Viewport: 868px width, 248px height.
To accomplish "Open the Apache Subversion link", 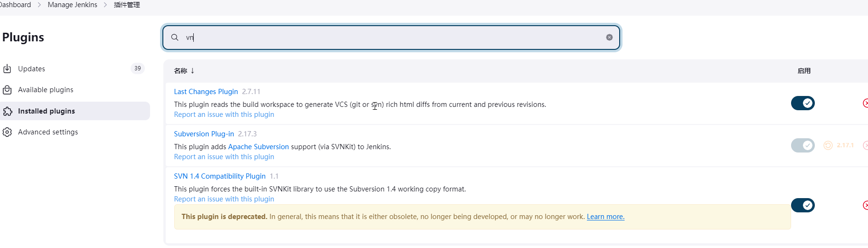I will click(x=258, y=147).
